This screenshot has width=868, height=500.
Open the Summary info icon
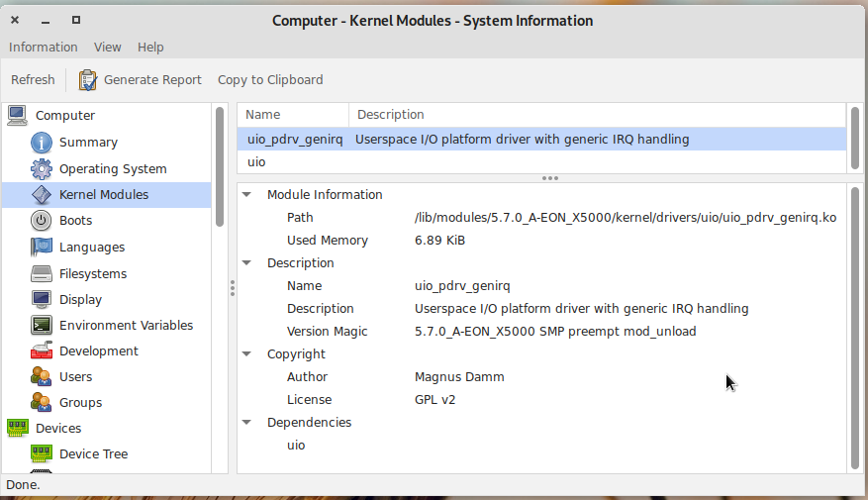(41, 143)
